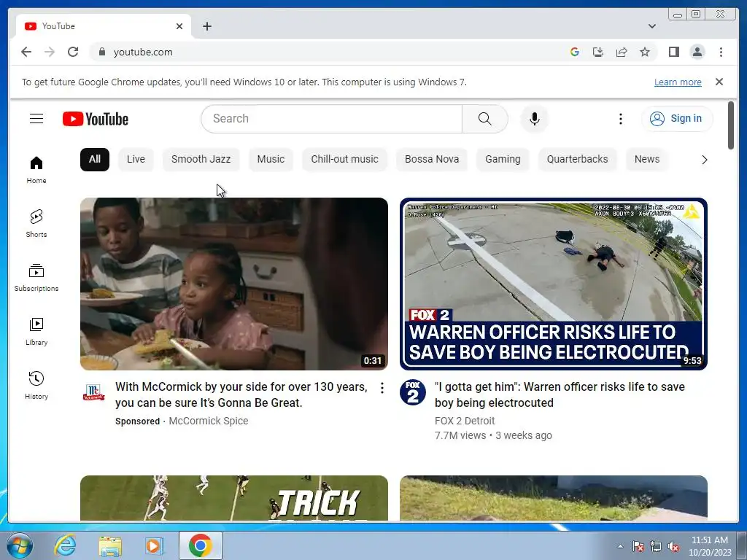Select the News filter chip
The image size is (747, 560).
pos(646,159)
